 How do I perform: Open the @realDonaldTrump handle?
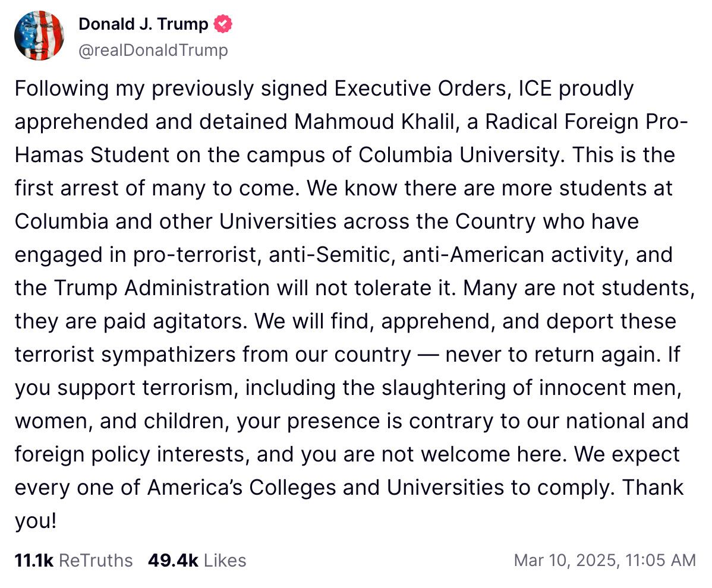(x=153, y=50)
